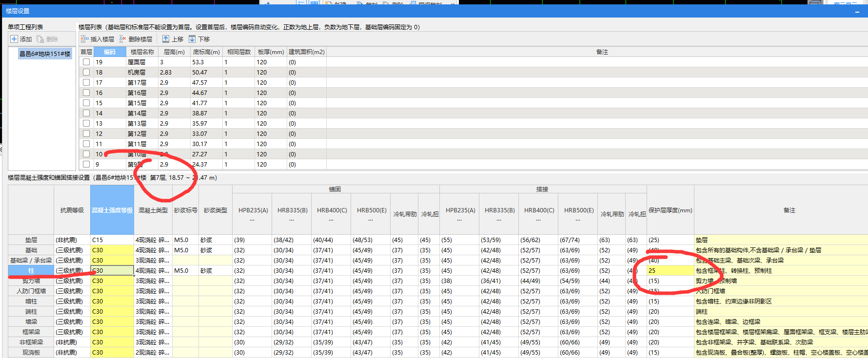Image resolution: width=868 pixels, height=358 pixels.
Task: Minimize the 楼层设置 dialog
Action: click(x=857, y=11)
